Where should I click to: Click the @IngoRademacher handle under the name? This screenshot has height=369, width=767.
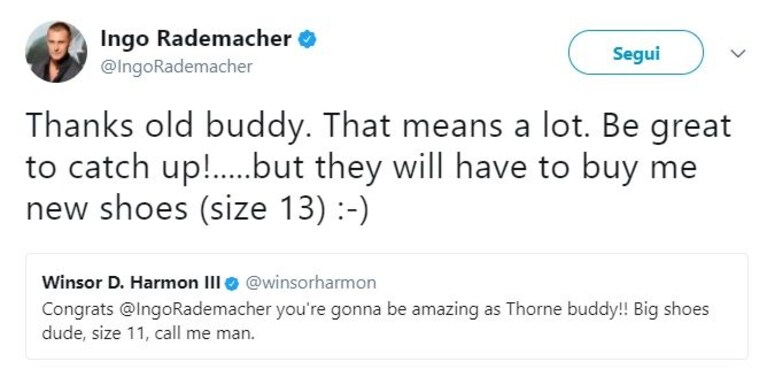[177, 66]
